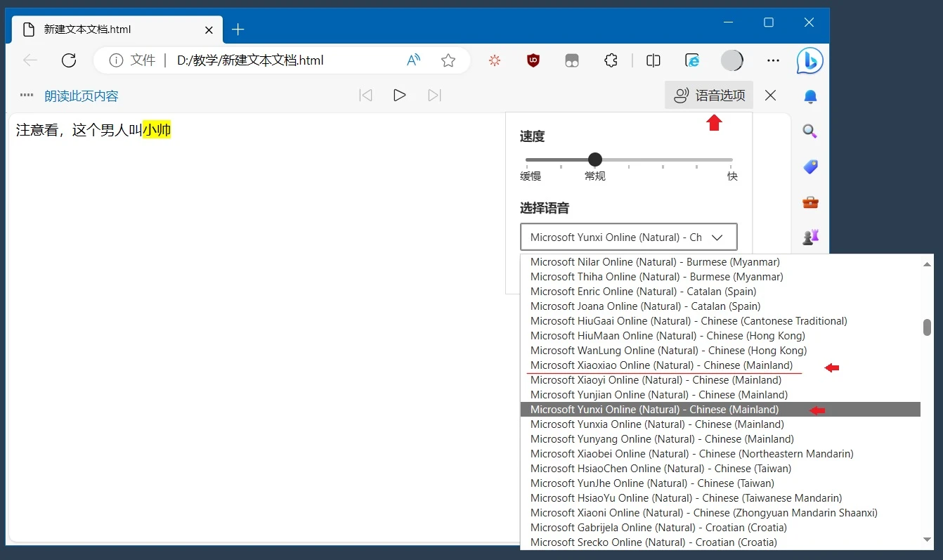Open a new tab with plus button
943x560 pixels.
click(x=238, y=30)
